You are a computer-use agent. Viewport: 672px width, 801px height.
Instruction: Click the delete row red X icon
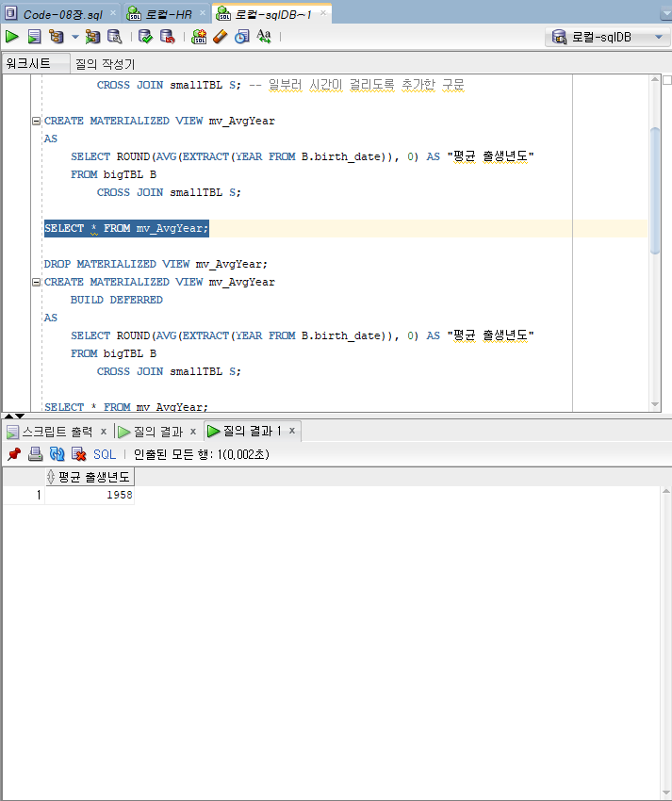click(x=78, y=453)
